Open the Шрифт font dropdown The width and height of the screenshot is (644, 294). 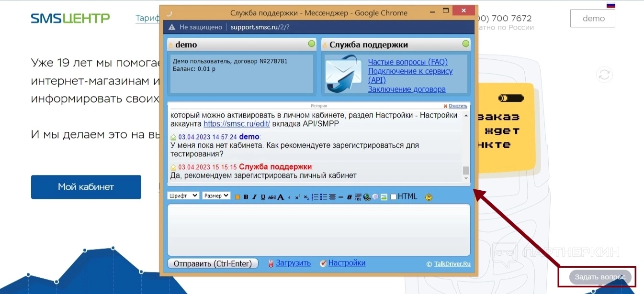click(x=183, y=196)
